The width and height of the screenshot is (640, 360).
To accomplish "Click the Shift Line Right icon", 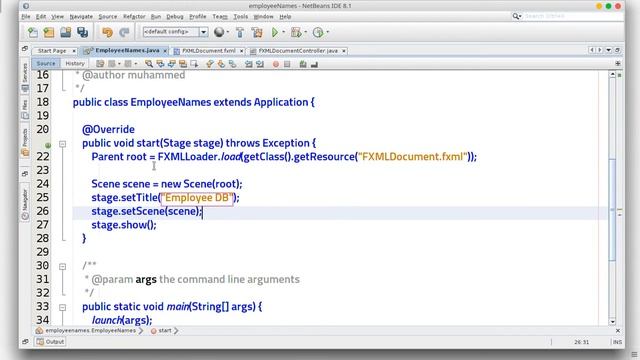I will coord(260,64).
